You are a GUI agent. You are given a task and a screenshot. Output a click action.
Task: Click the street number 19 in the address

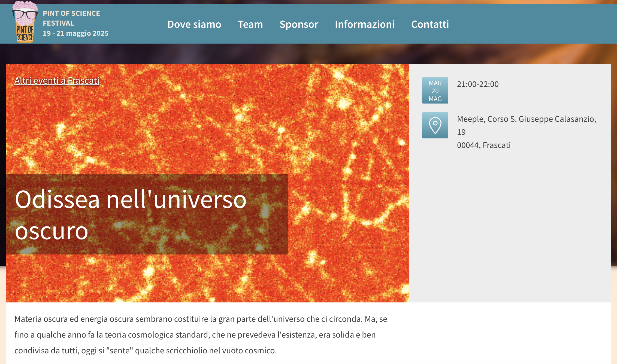[x=461, y=132]
